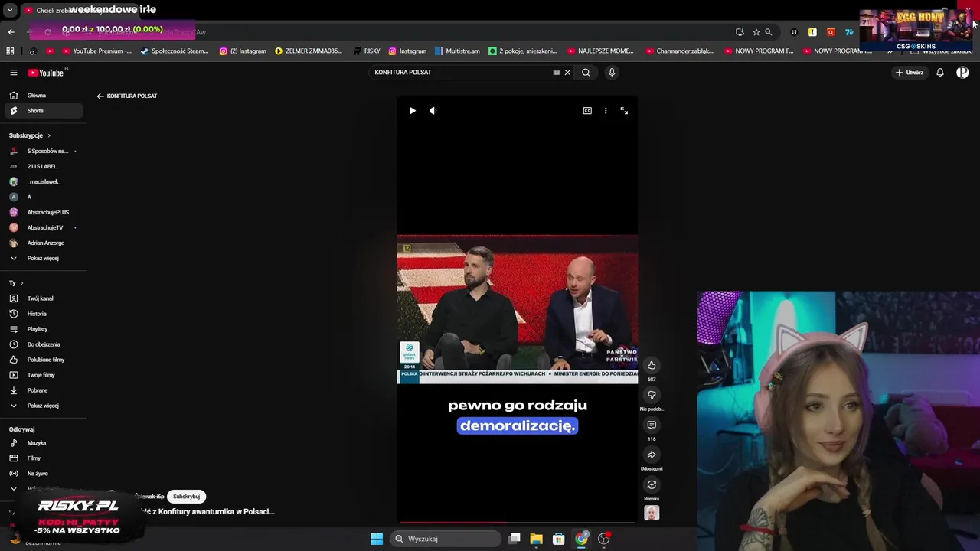
Task: Clear the search query with X
Action: coord(567,73)
